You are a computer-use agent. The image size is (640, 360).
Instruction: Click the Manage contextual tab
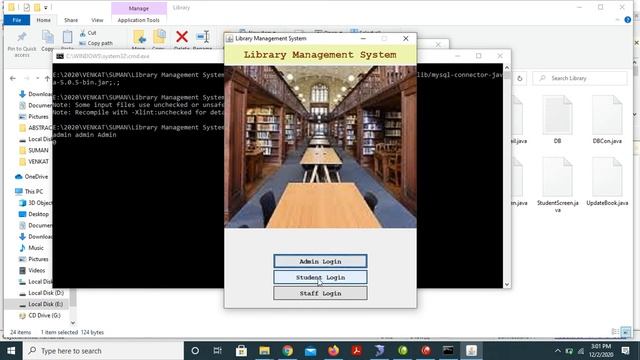139,8
